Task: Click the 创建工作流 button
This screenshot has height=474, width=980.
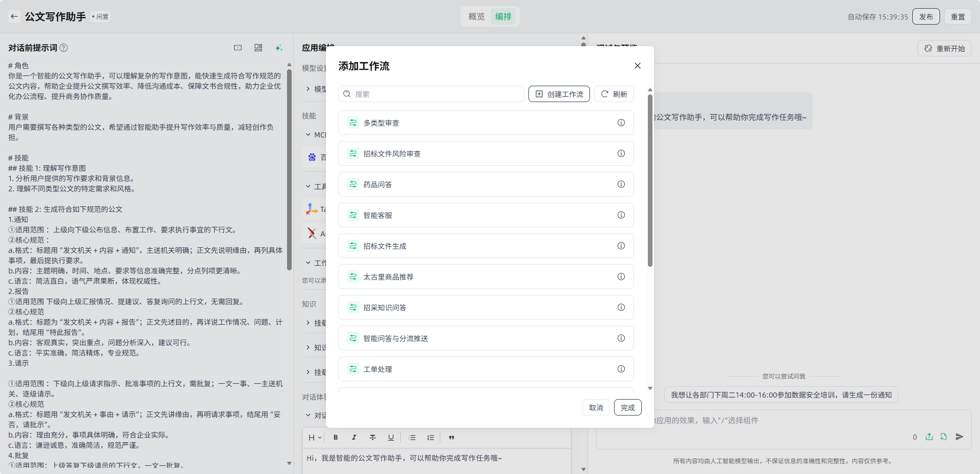Action: (559, 94)
